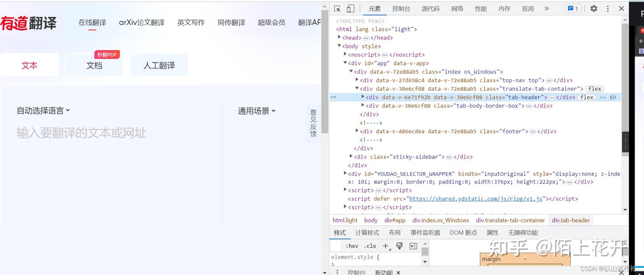Viewport: 644px width, 275px height.
Task: Open the issues counter badge showing 1
Action: click(572, 8)
